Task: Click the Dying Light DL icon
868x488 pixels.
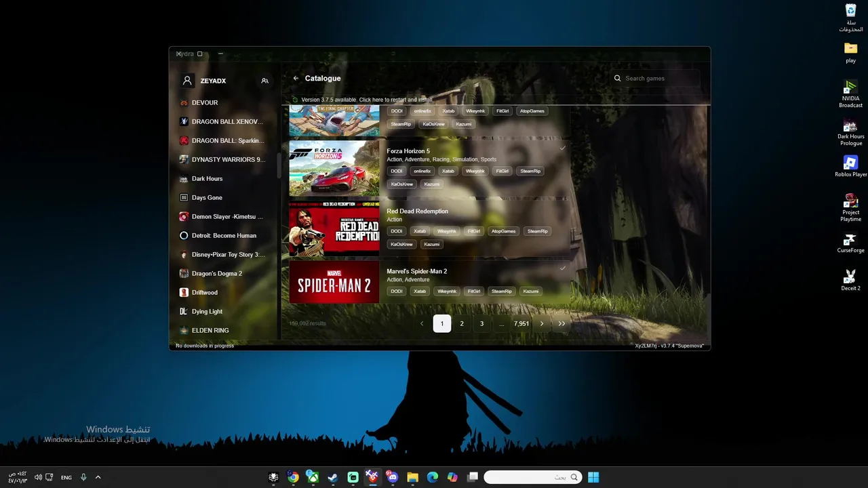Action: tap(184, 312)
